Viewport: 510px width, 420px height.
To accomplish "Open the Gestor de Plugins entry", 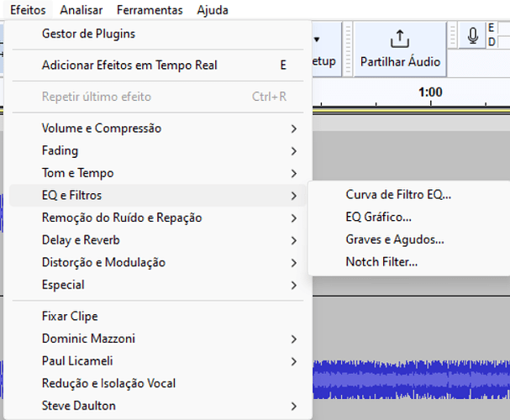I will click(158, 34).
